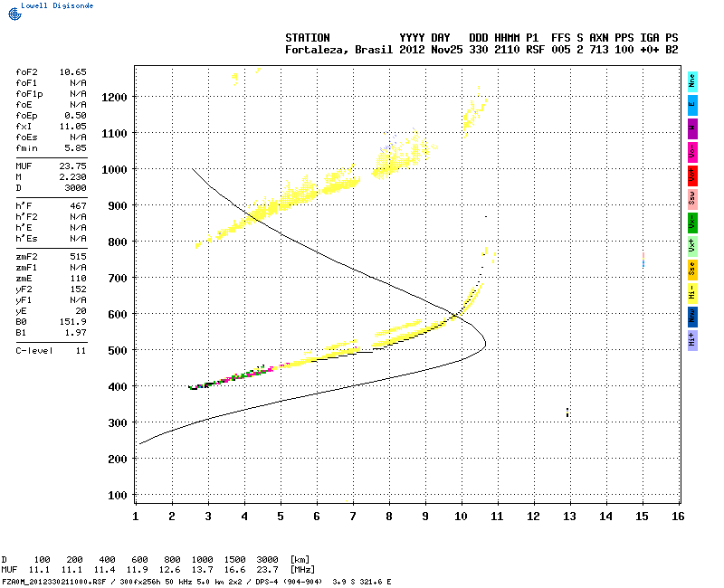This screenshot has height=588, width=724.
Task: Select the light green Vx+ legend swatch
Action: [692, 246]
